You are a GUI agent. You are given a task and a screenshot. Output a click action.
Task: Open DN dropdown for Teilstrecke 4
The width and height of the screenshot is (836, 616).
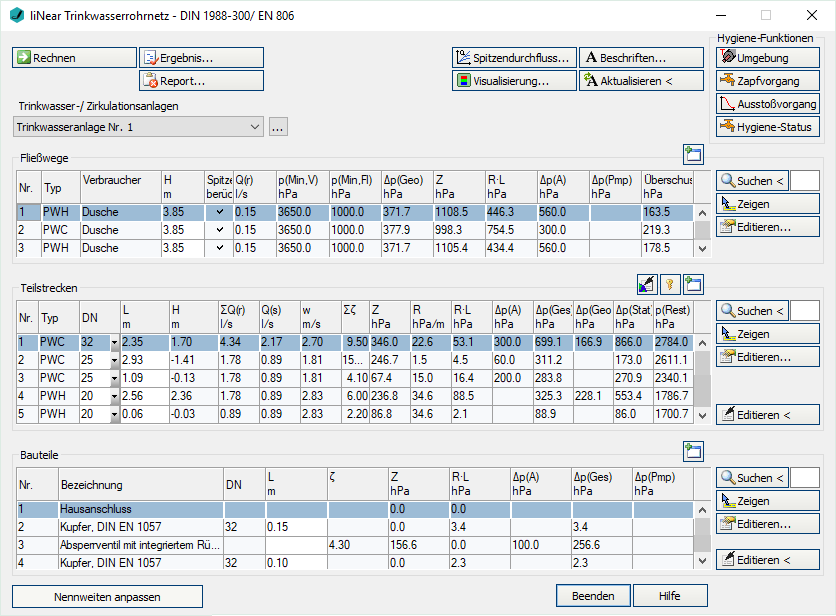coord(115,397)
